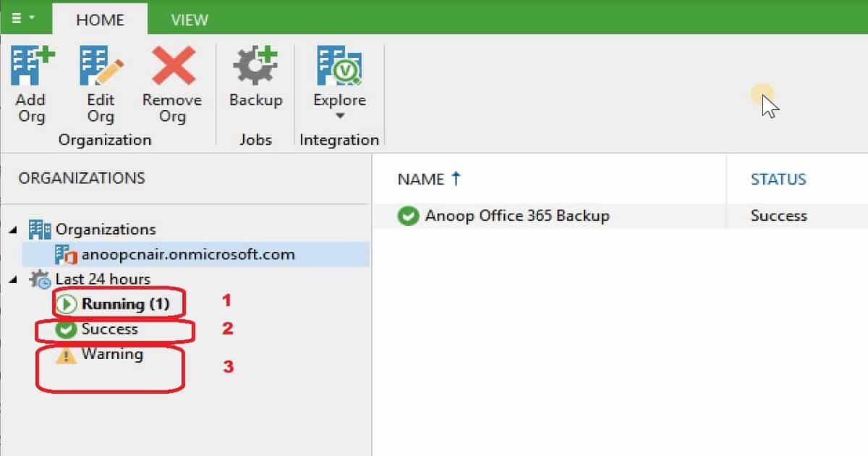Click the Remove Org red X icon

pyautogui.click(x=172, y=67)
